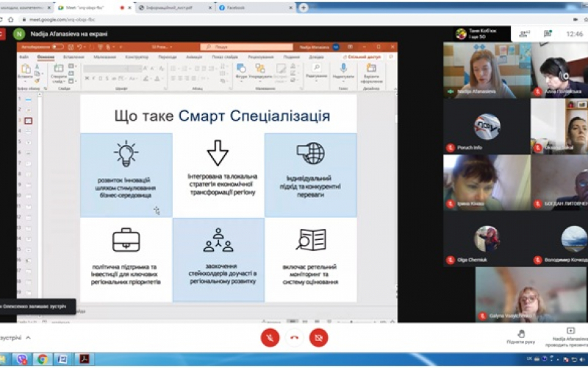Screen dimensions: 588x368
Task: Open the Фігури shapes gallery
Action: [x=242, y=71]
